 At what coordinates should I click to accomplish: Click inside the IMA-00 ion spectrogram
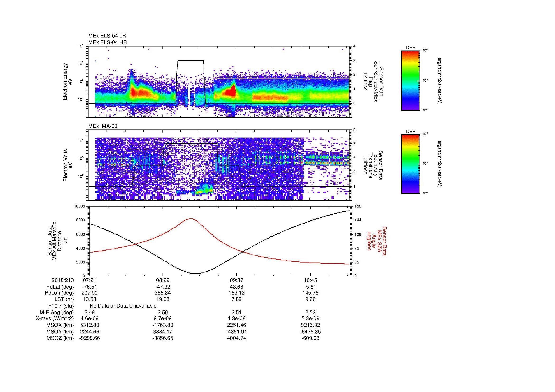click(219, 165)
